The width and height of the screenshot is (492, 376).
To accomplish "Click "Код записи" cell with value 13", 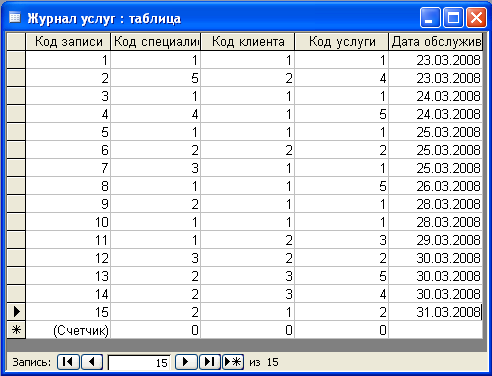I will coord(68,276).
